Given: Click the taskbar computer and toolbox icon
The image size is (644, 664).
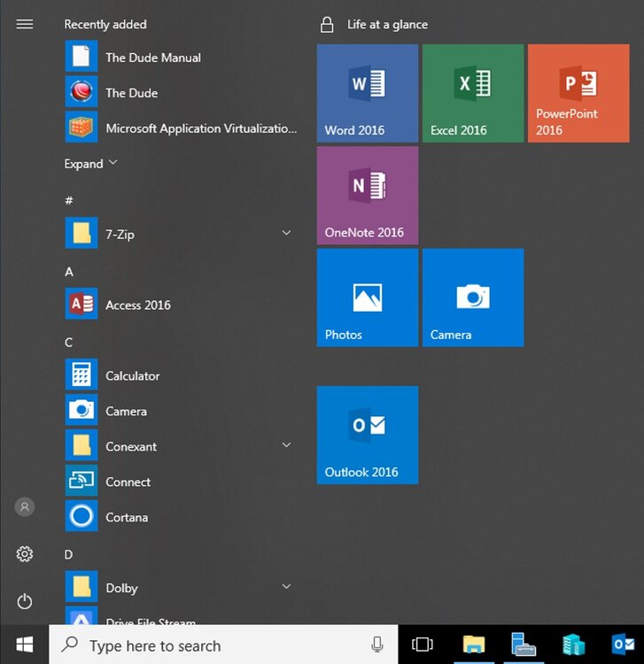Looking at the screenshot, I should pos(524,645).
